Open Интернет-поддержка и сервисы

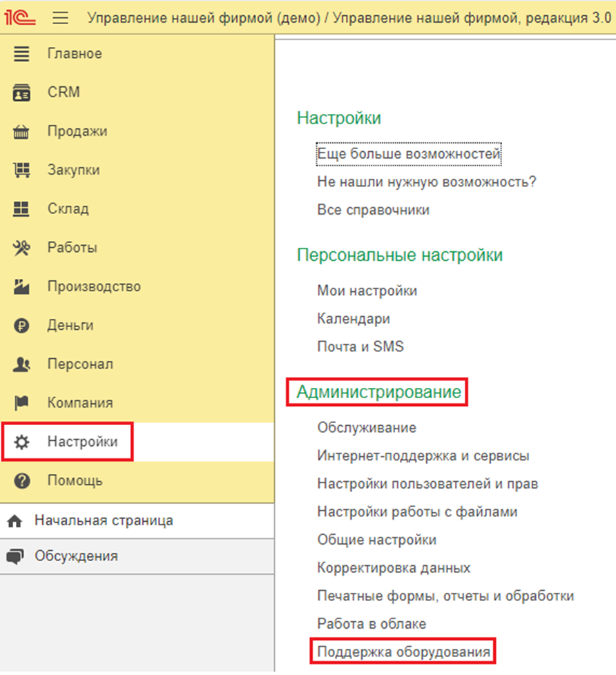click(x=423, y=456)
